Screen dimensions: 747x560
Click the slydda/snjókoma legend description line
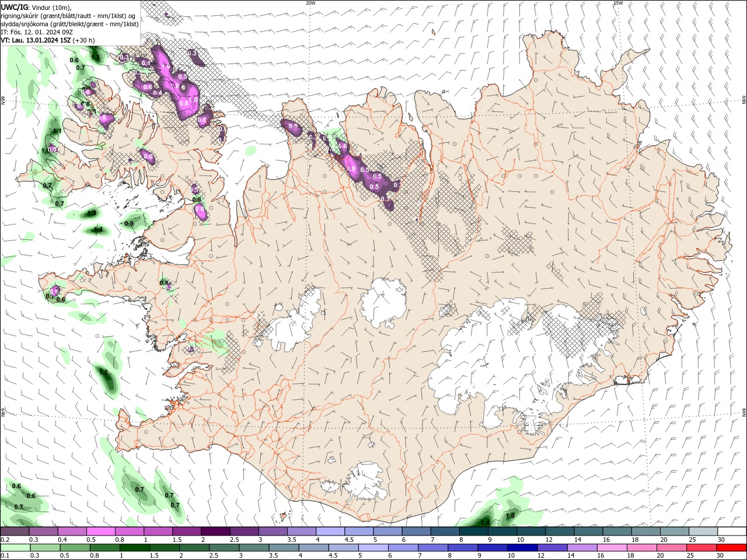tap(69, 24)
